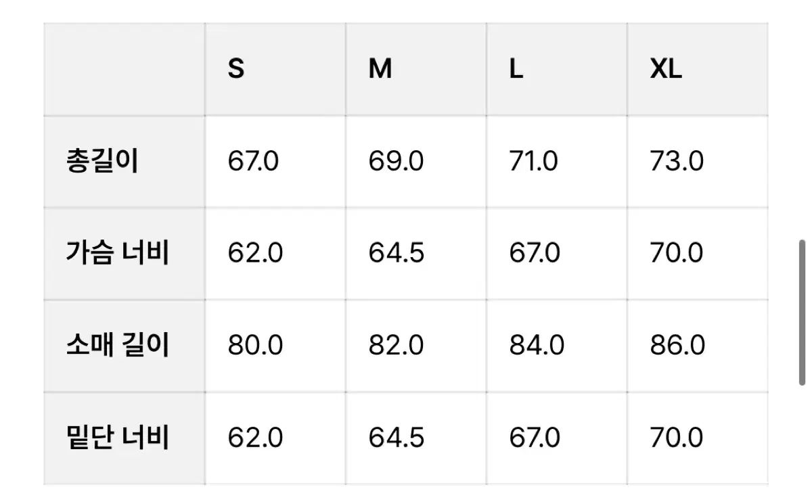The height and width of the screenshot is (504, 812).
Task: Click the vertical scrollbar thumb on the right
Action: pyautogui.click(x=803, y=312)
